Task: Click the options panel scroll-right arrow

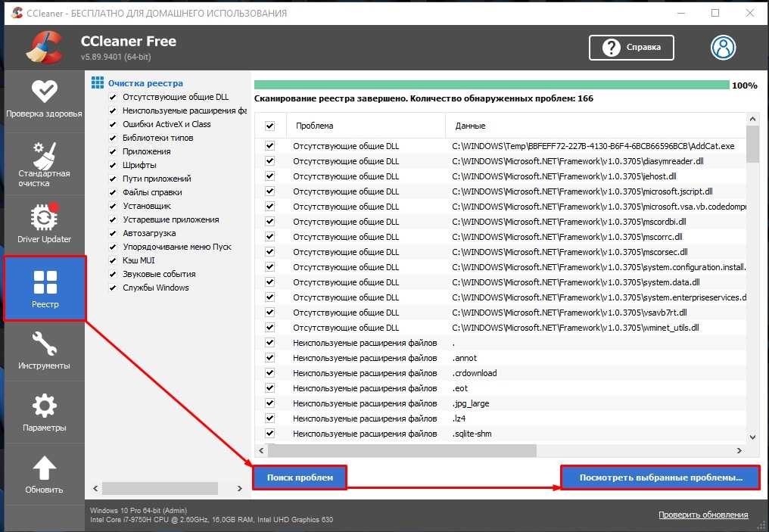Action: coord(239,488)
